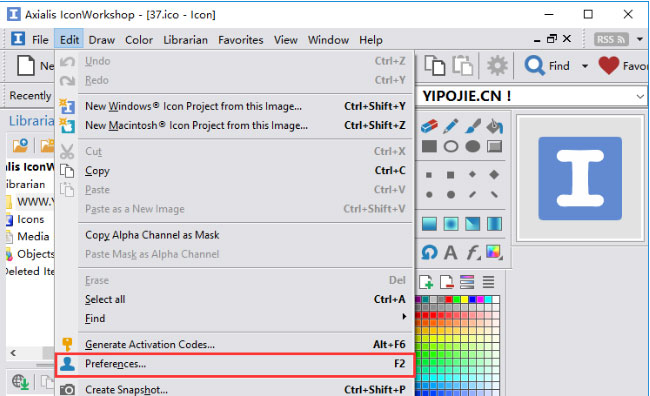This screenshot has width=650, height=396.
Task: Click the Paste icon in the main toolbar
Action: tap(462, 66)
